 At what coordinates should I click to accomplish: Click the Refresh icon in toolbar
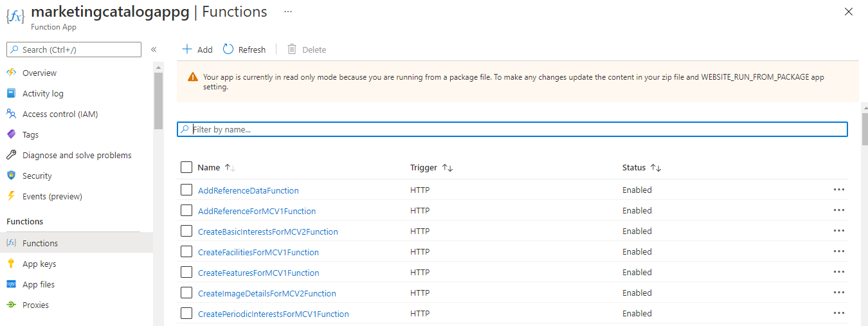228,50
